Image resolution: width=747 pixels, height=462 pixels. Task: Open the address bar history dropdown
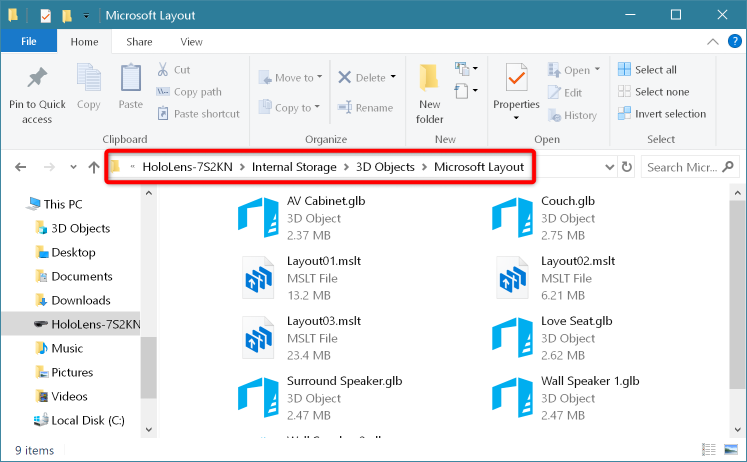[x=608, y=167]
